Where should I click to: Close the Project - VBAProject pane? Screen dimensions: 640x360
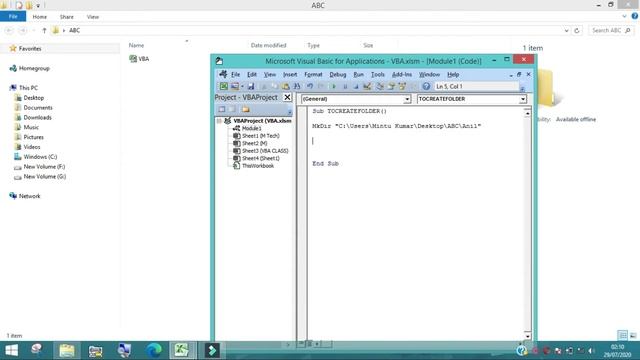[x=287, y=97]
